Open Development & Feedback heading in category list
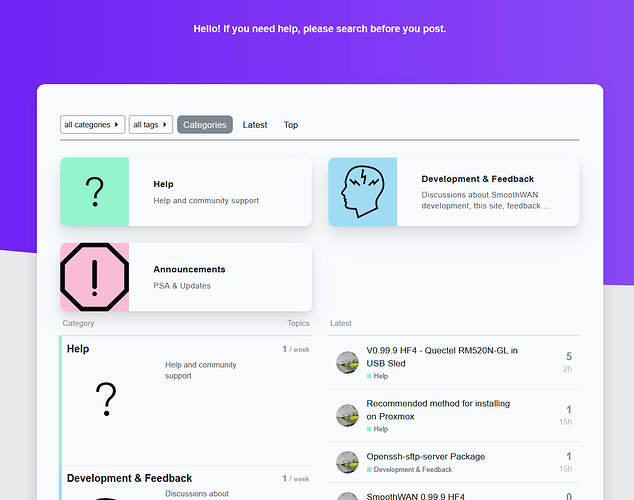 click(129, 478)
